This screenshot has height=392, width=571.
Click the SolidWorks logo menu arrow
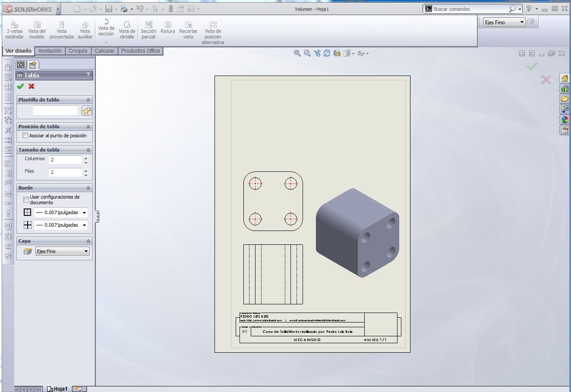(58, 9)
